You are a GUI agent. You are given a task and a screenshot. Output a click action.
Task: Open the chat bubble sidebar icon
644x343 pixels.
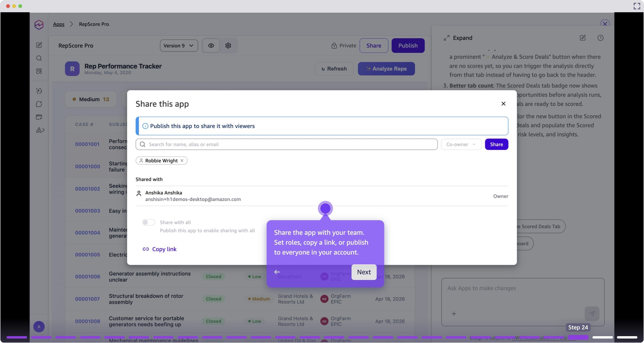pos(39,104)
